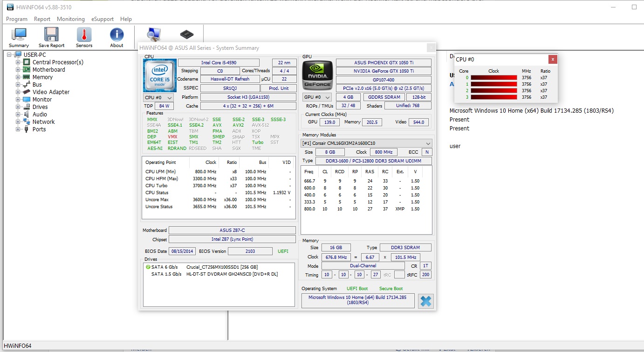Expand the Network tree node

[18, 122]
